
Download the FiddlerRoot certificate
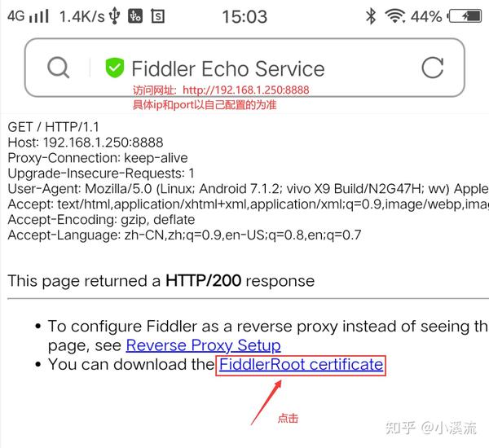301,365
